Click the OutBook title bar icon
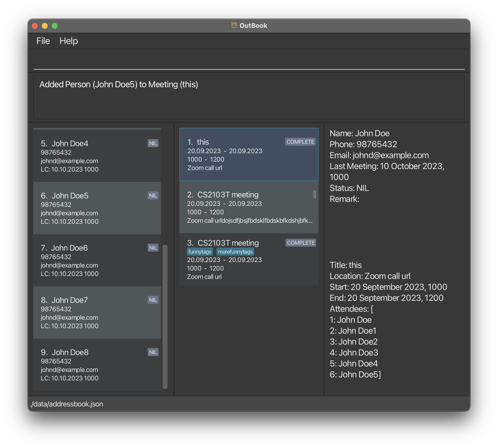 click(234, 26)
